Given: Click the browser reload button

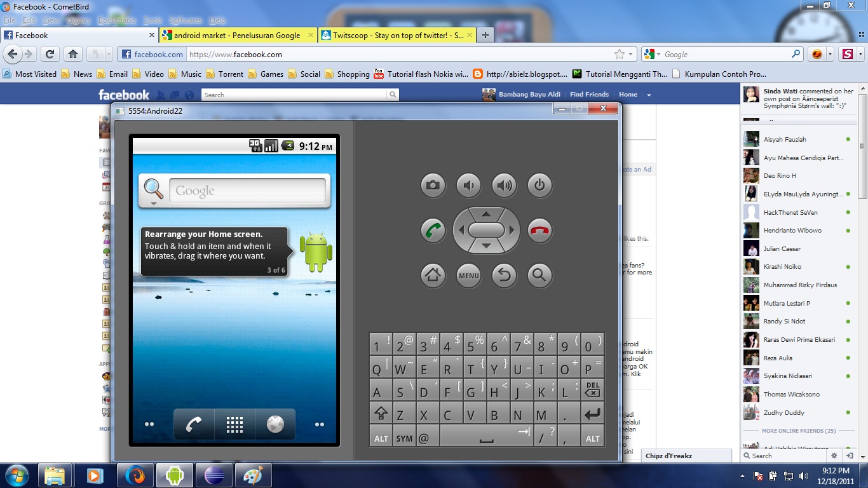Looking at the screenshot, I should coord(50,54).
